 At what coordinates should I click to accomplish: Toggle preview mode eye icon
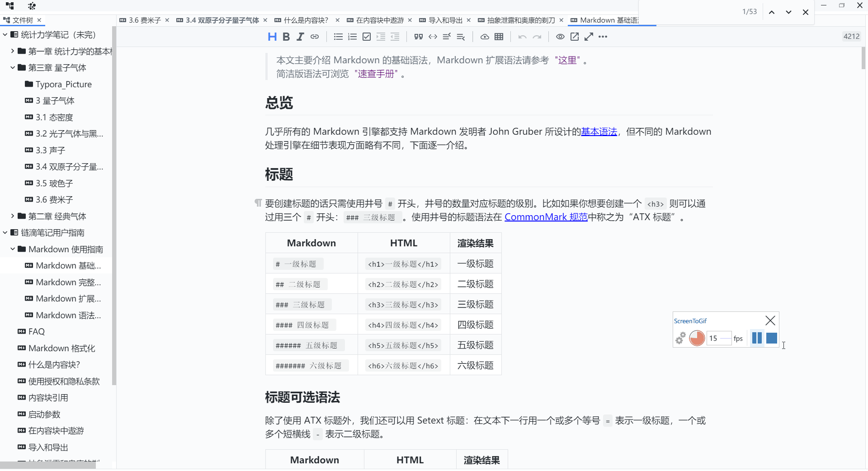coord(560,37)
